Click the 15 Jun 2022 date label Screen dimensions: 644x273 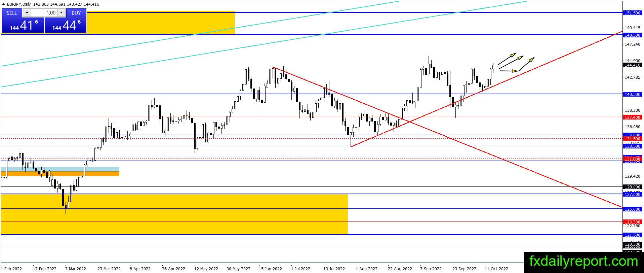click(x=270, y=269)
